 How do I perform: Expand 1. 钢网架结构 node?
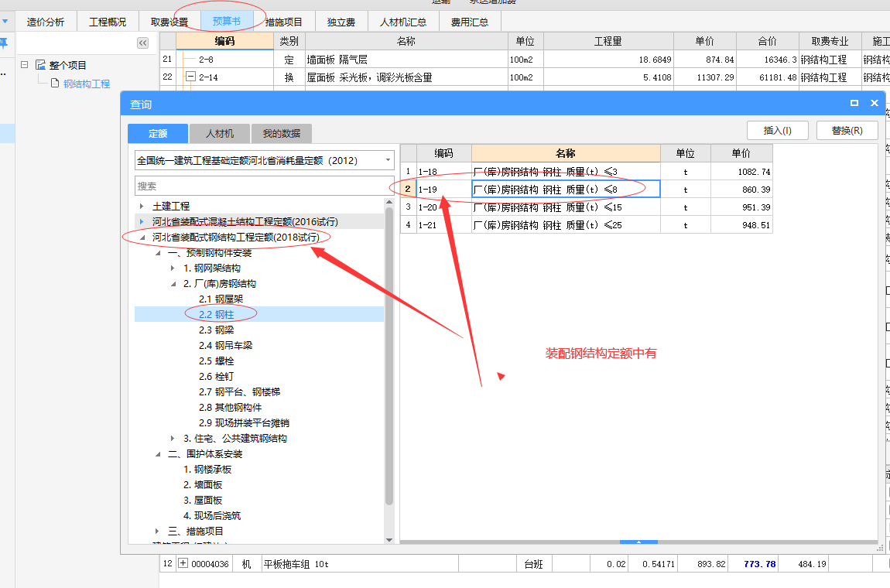coord(173,268)
